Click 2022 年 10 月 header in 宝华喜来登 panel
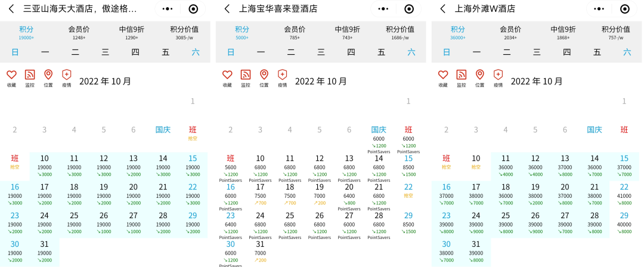The height and width of the screenshot is (267, 644). tap(321, 81)
